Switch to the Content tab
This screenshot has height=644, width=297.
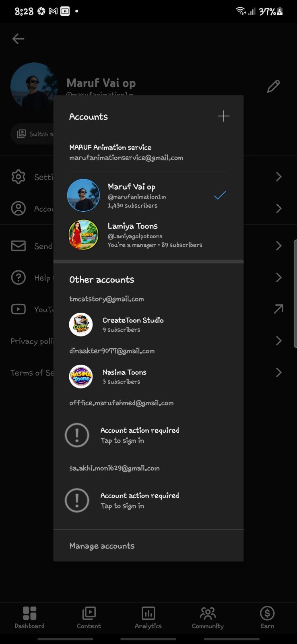[x=89, y=617]
